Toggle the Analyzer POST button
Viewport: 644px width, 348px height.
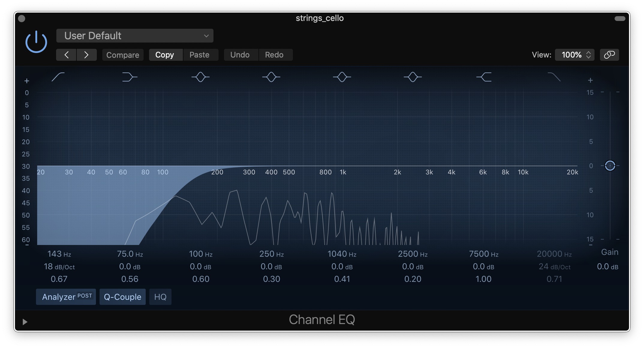click(66, 297)
